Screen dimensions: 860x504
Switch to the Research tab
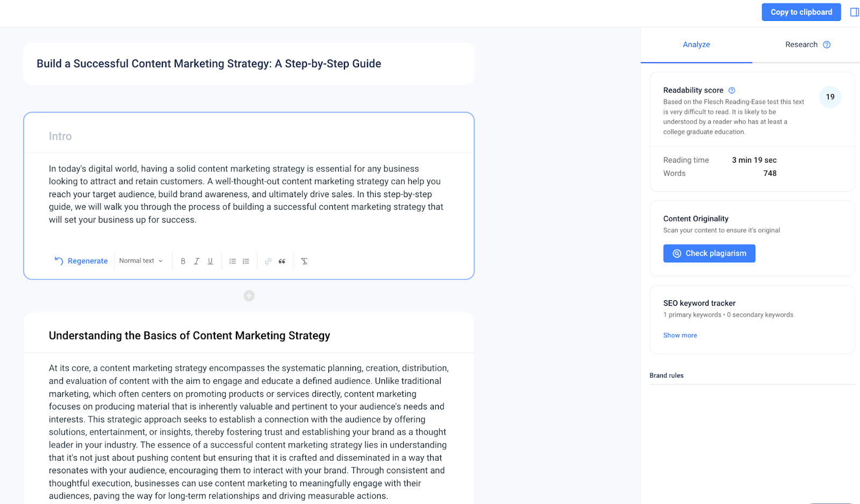801,45
